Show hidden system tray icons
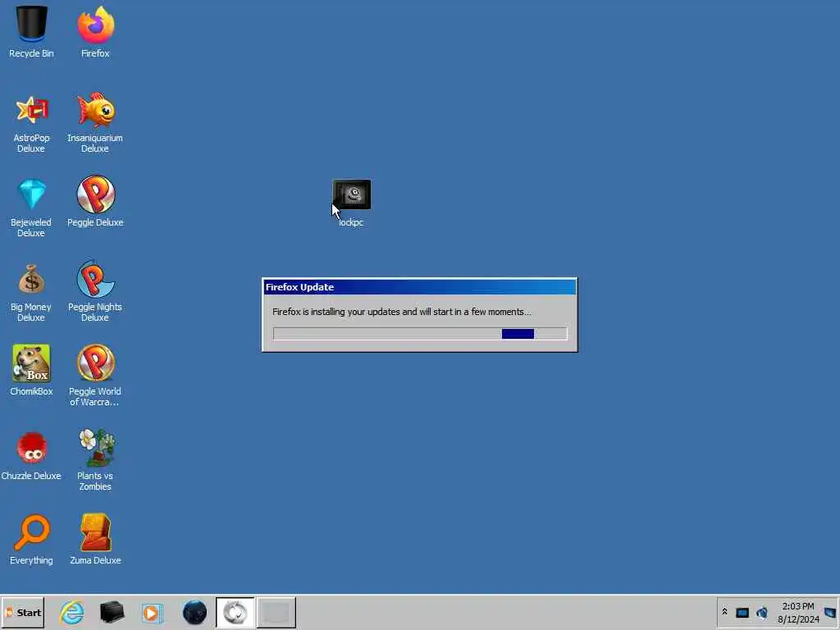 point(724,612)
